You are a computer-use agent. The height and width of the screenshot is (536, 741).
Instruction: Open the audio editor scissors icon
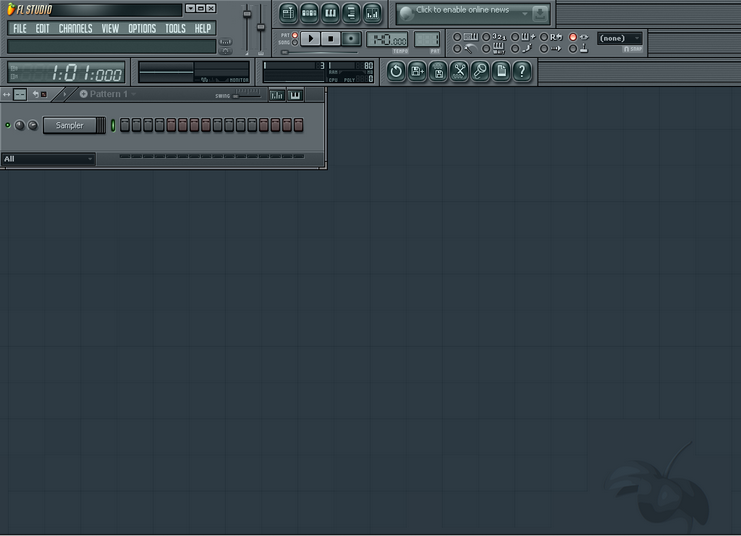pos(459,71)
